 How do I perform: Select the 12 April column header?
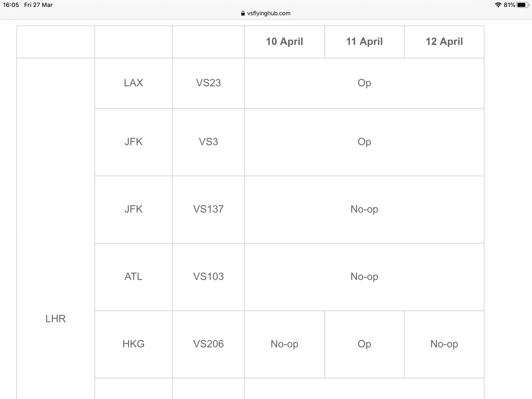444,42
